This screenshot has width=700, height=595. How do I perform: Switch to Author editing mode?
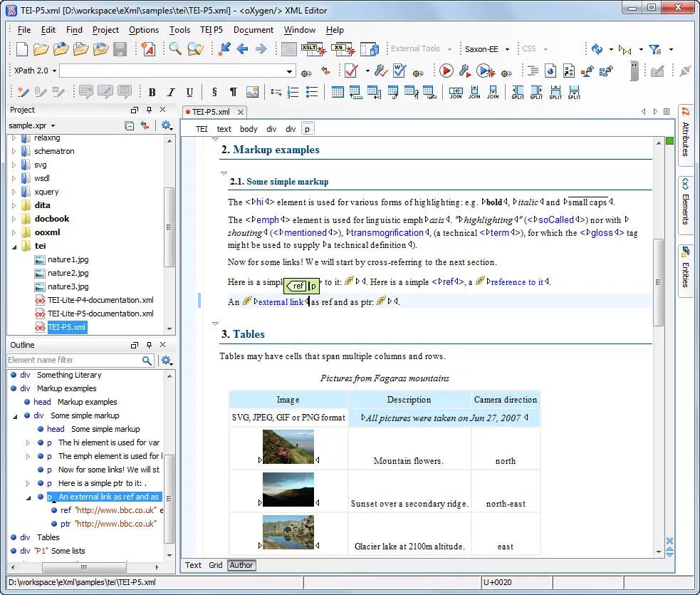tap(241, 565)
